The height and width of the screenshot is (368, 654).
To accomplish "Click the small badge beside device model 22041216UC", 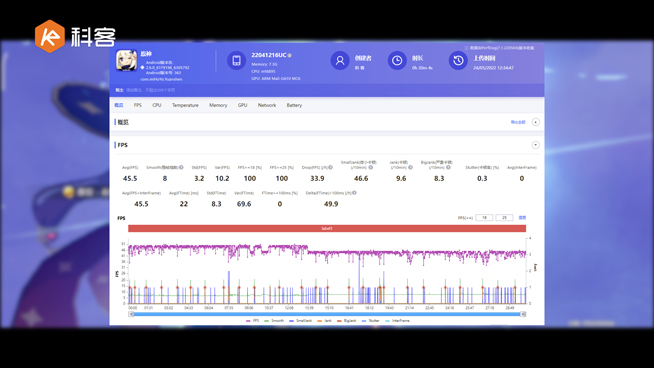I will click(289, 55).
